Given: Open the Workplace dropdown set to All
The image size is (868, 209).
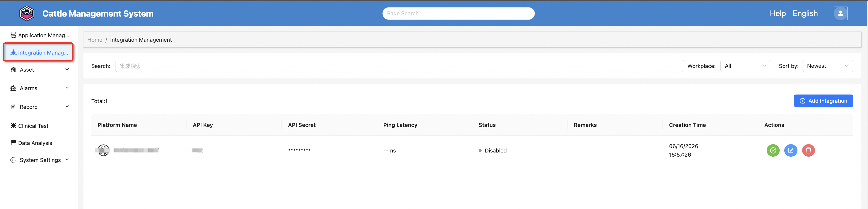Looking at the screenshot, I should point(745,66).
